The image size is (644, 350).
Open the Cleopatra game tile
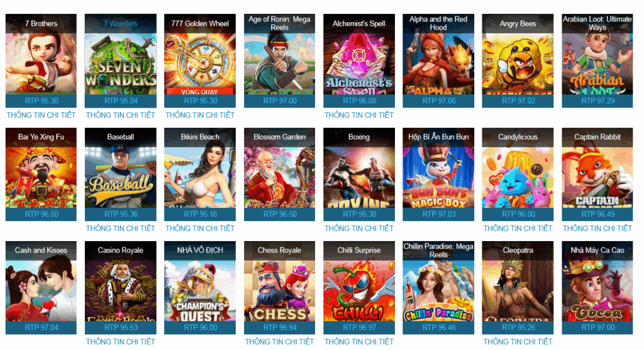[518, 288]
